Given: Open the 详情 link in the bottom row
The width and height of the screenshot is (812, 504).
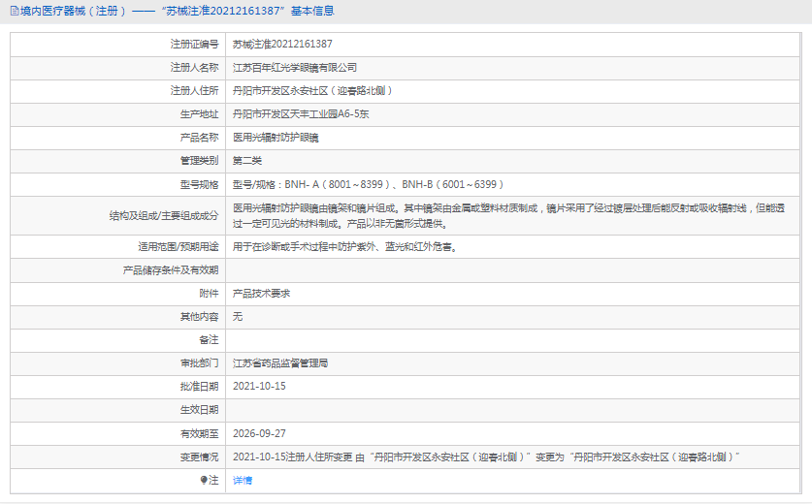Looking at the screenshot, I should (x=243, y=480).
